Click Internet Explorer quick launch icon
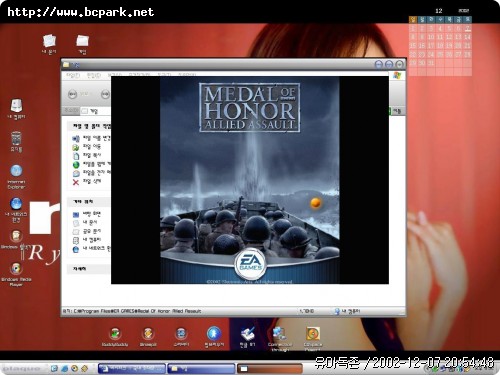This screenshot has height=375, width=500. point(65,368)
